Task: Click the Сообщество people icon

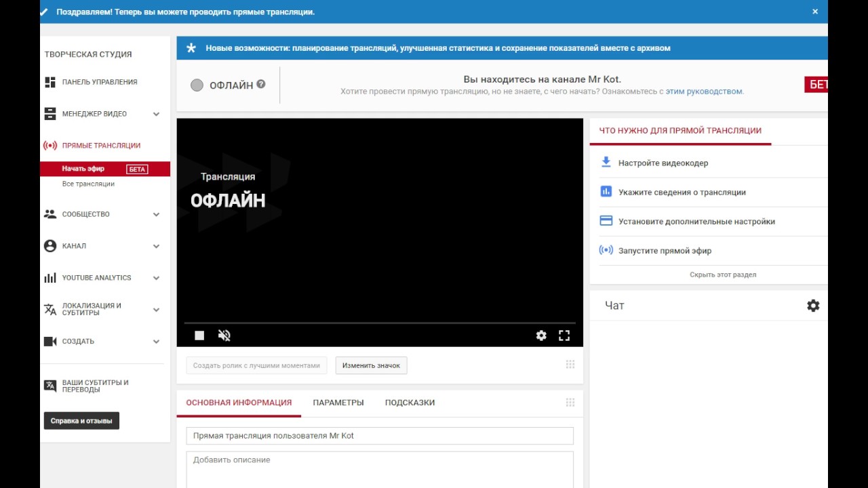Action: click(50, 214)
